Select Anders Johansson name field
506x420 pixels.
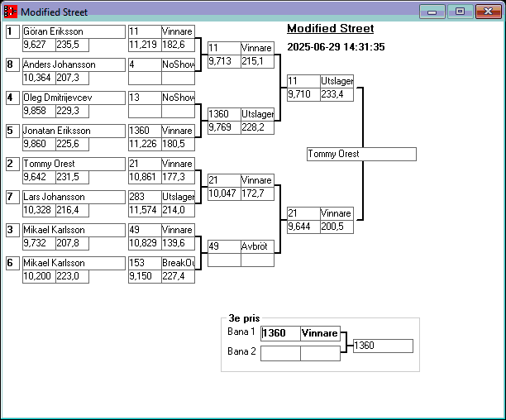(x=74, y=64)
